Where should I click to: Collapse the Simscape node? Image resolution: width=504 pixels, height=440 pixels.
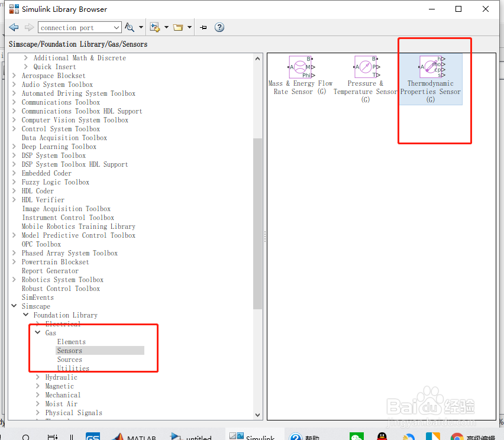coord(14,306)
